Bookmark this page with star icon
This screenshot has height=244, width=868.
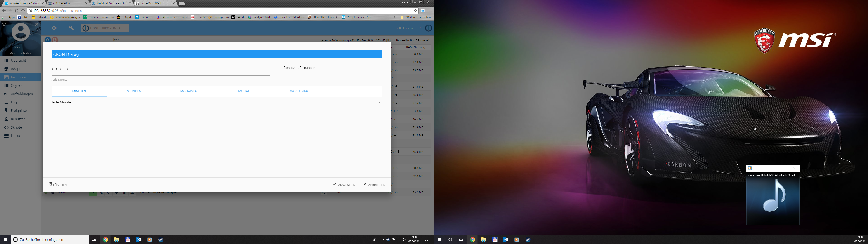pos(415,11)
